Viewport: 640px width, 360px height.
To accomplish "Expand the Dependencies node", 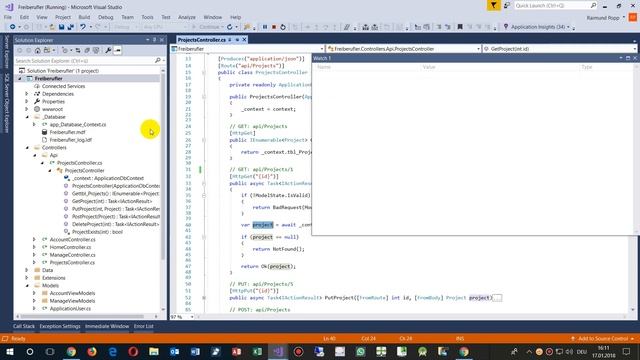I will click(x=27, y=94).
